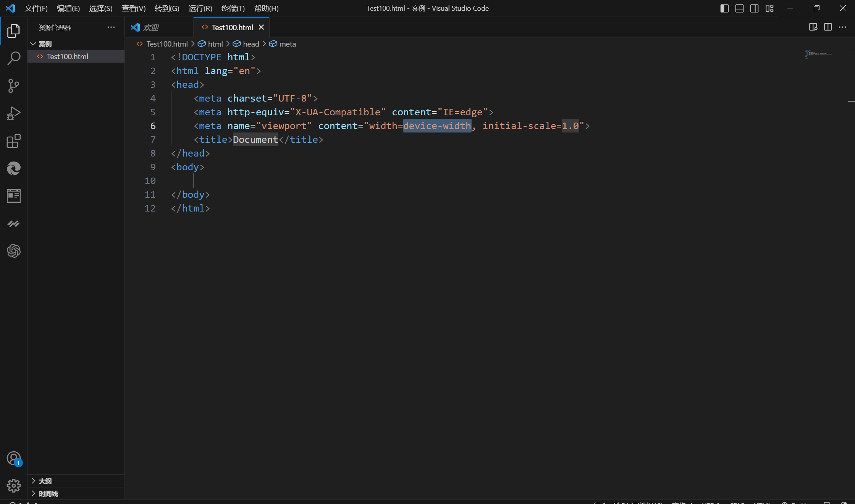
Task: Open the 转到(G) menu
Action: coord(167,8)
